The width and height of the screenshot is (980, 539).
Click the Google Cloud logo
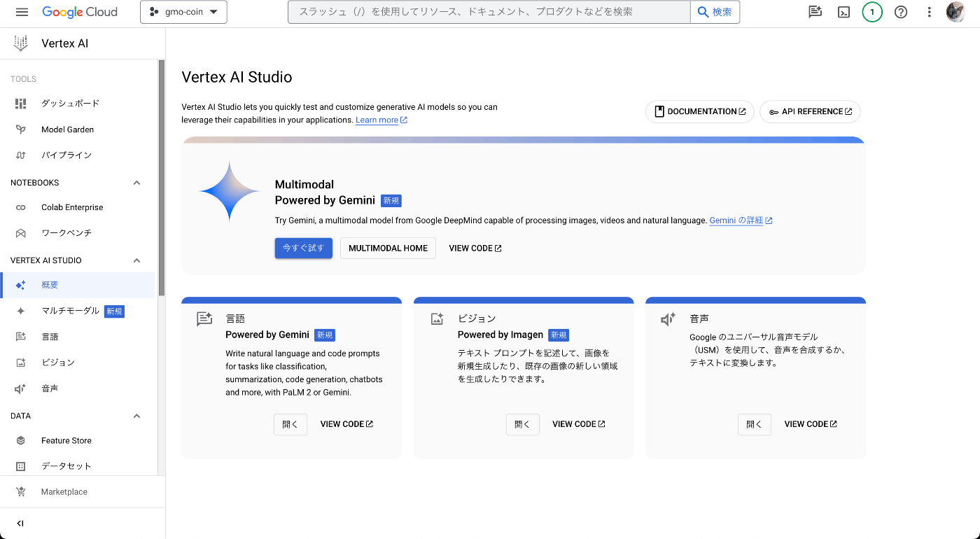click(80, 12)
